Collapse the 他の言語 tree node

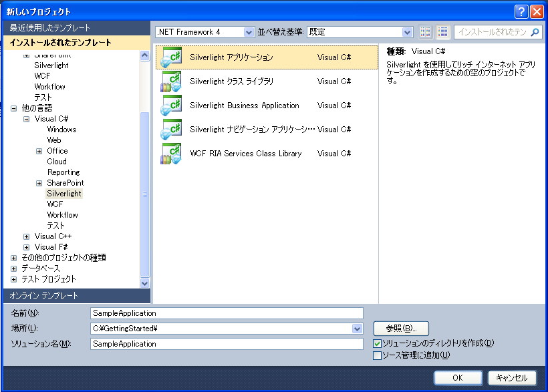(13, 108)
